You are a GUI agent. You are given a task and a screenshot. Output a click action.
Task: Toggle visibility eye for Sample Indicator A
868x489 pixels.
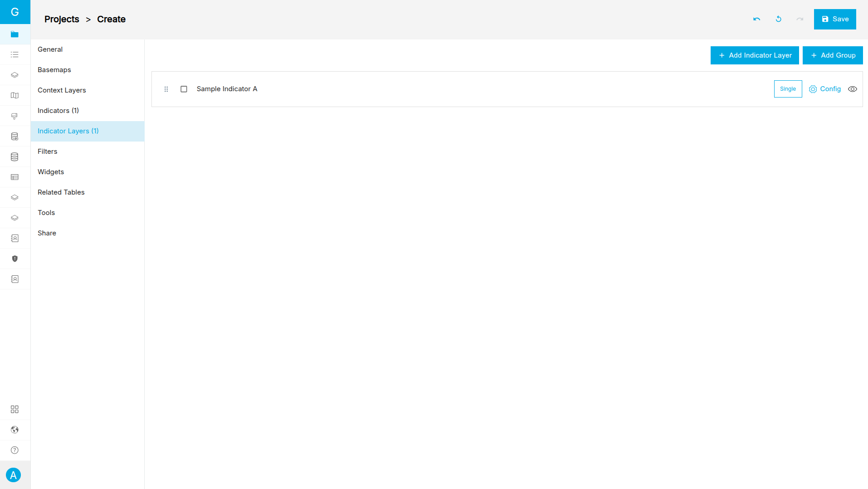tap(852, 89)
